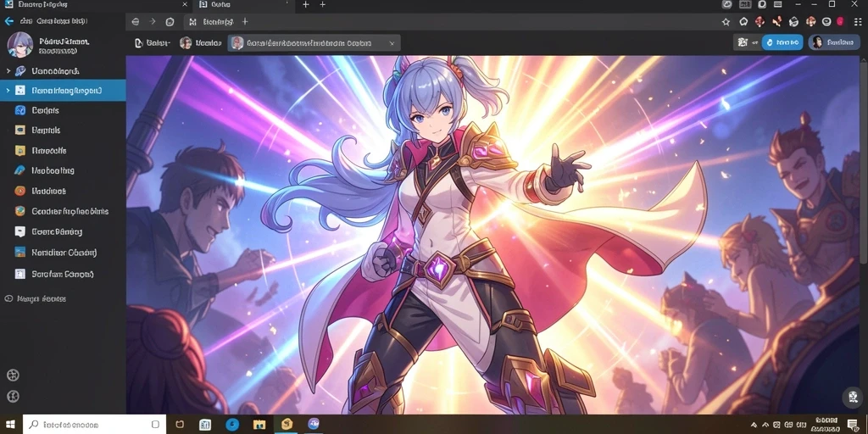Open the sidebar item with the landscape picture icon
The image size is (868, 434).
[56, 253]
